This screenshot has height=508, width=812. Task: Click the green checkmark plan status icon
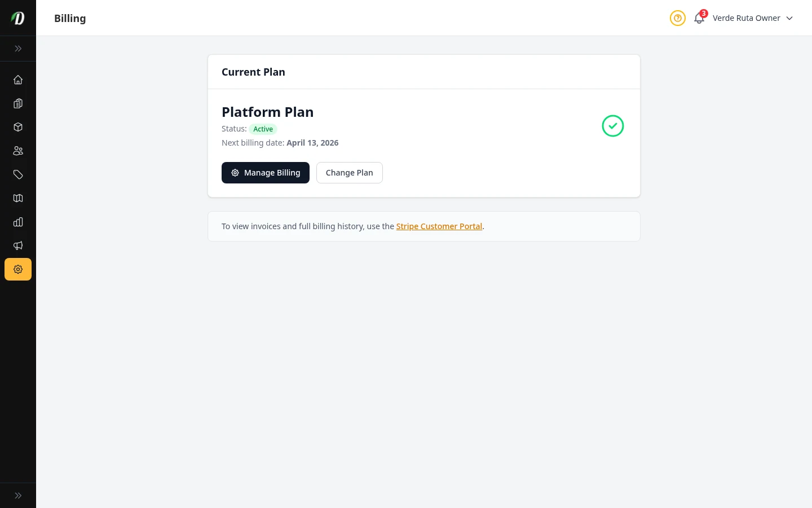pyautogui.click(x=612, y=126)
